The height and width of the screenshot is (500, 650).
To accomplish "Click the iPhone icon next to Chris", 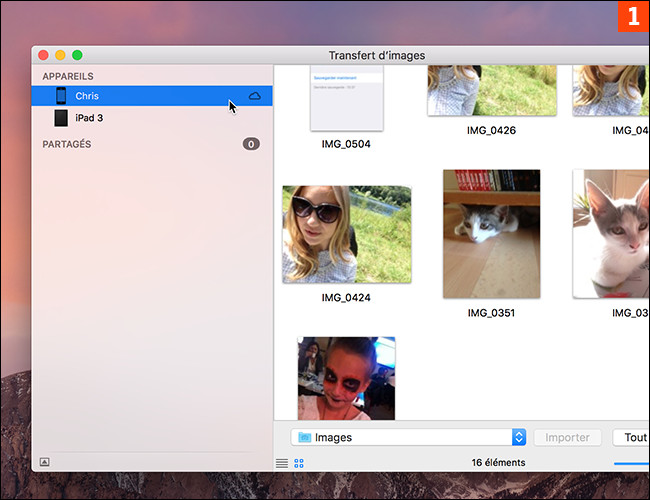I will [x=61, y=96].
